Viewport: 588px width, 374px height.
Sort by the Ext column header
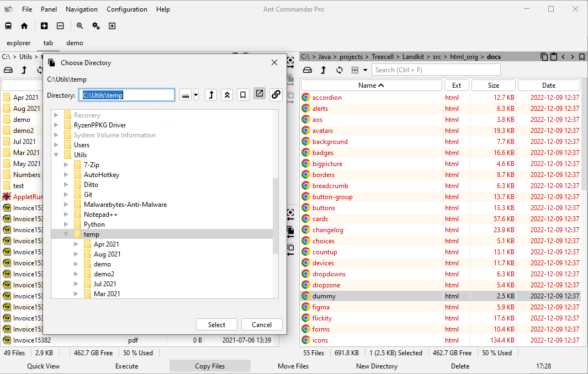457,86
